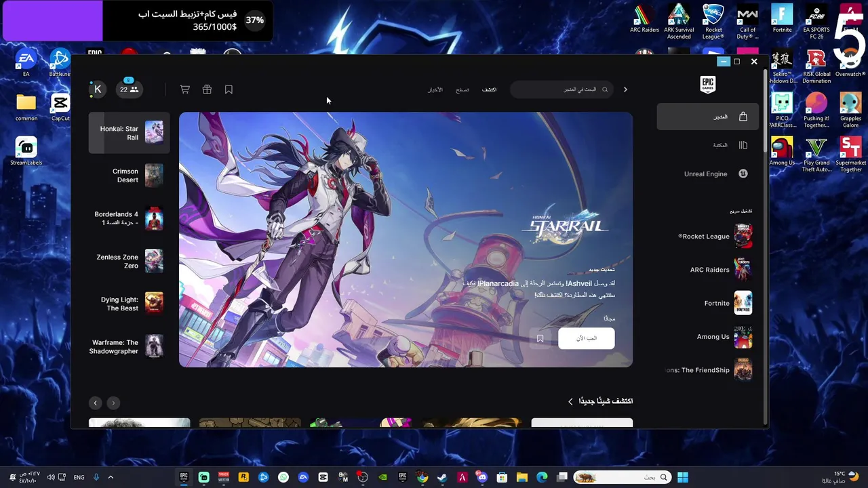868x488 pixels.
Task: Switch to the اكتشف tab
Action: click(489, 89)
